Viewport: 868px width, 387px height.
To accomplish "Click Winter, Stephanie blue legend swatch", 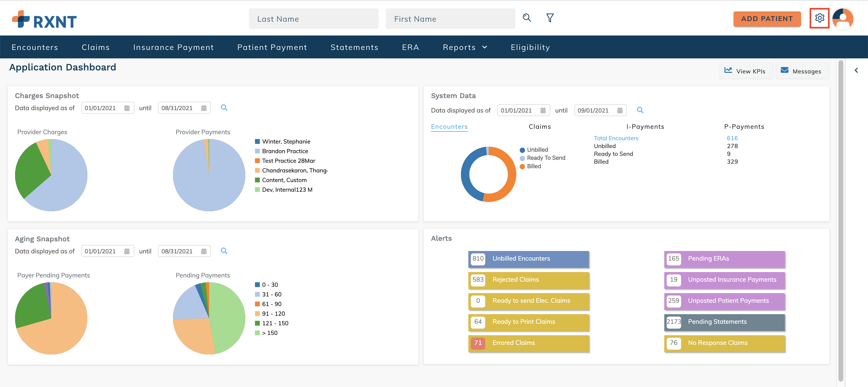I will 257,141.
